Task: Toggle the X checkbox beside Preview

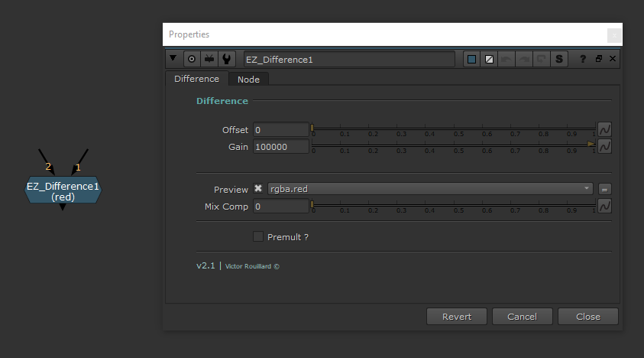Action: [258, 189]
